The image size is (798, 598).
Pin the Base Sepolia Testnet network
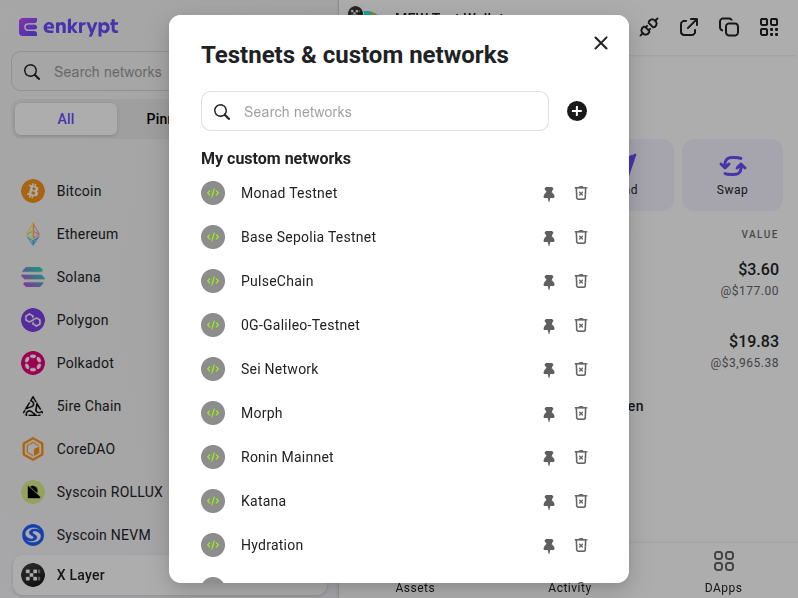[x=549, y=237]
